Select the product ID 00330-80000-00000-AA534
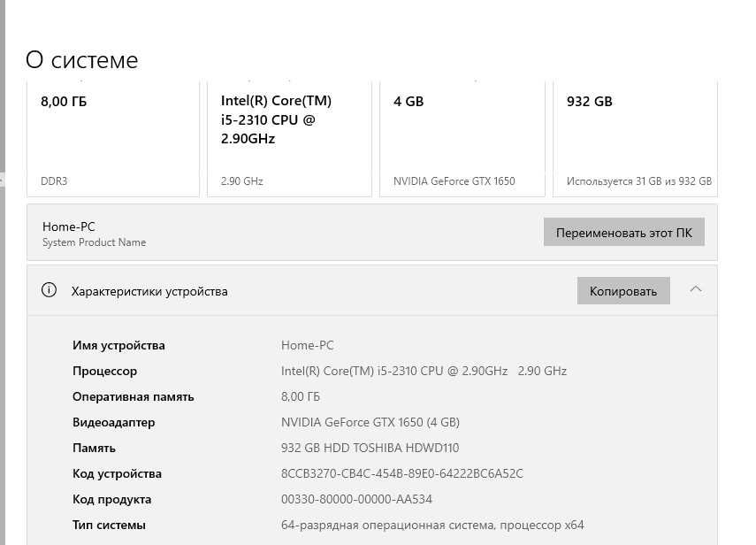 point(356,499)
